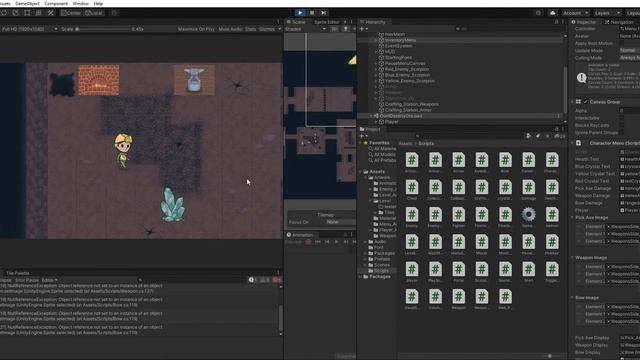
Task: Toggle the Stats overlay
Action: point(251,29)
